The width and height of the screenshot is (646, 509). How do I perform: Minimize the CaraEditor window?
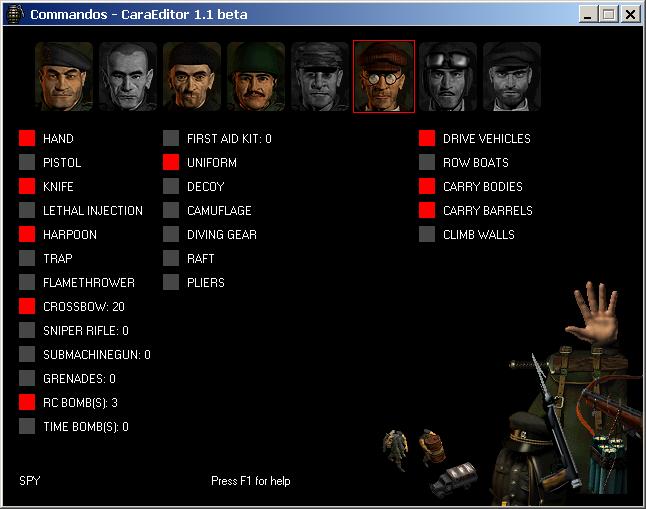point(588,14)
